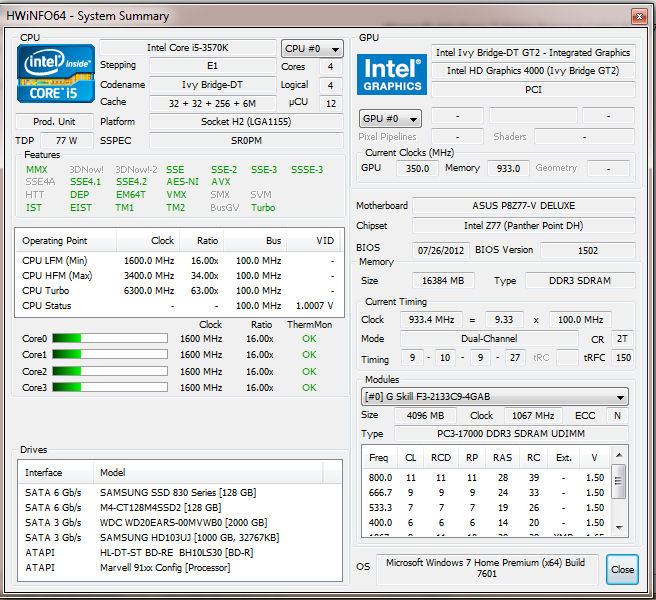Click the BIOS Version 1502 field
The width and height of the screenshot is (656, 600).
588,250
